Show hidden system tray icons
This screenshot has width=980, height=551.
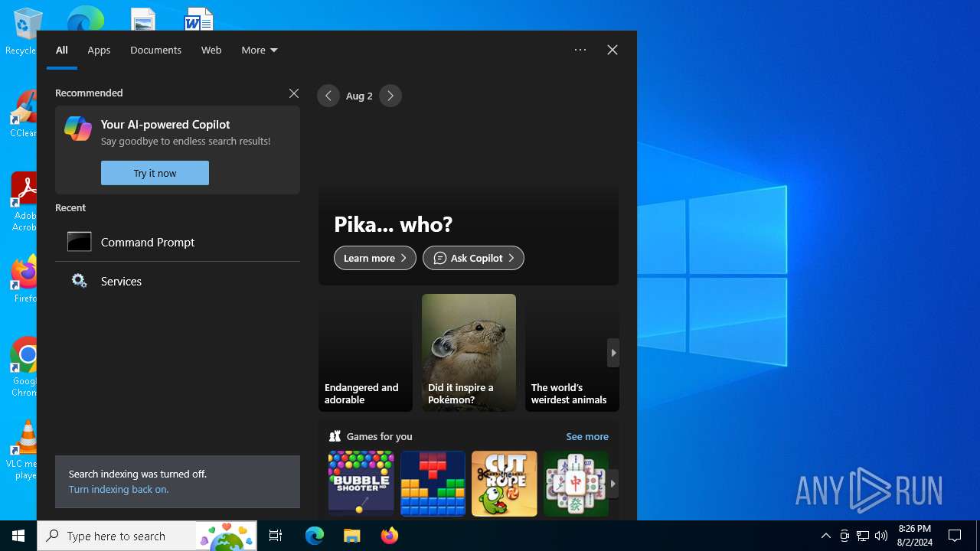pyautogui.click(x=825, y=536)
